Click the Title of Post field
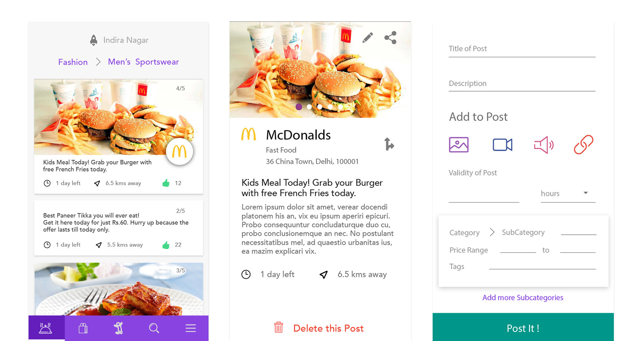The image size is (644, 341). (x=522, y=49)
